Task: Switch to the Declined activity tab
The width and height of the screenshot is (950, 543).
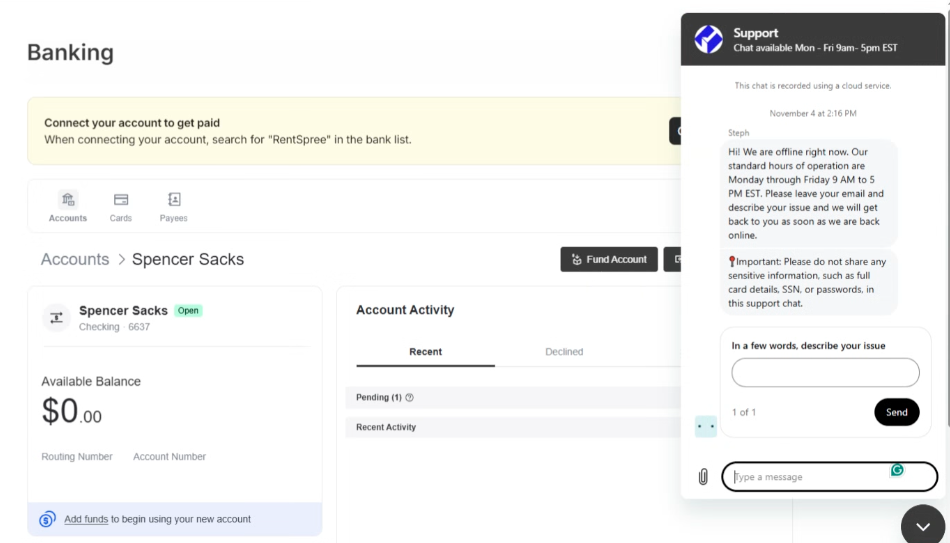Action: click(564, 352)
